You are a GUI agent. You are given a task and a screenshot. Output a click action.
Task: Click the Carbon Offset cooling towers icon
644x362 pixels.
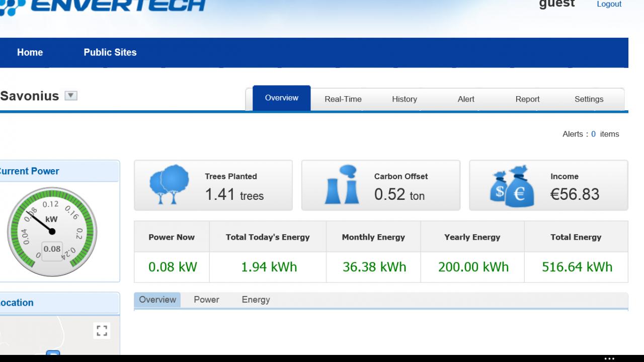point(342,185)
